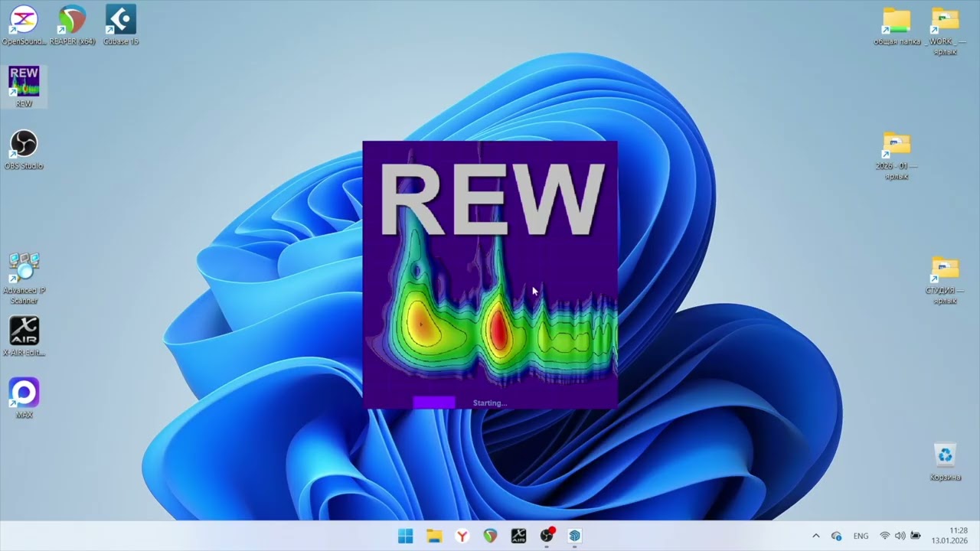Open X-AIR Edit from the taskbar

518,536
